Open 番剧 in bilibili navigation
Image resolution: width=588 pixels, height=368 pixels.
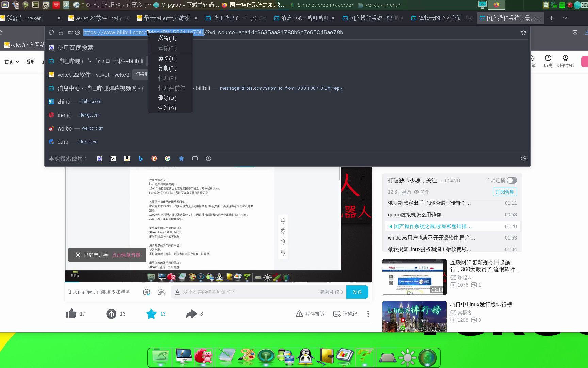coord(31,62)
